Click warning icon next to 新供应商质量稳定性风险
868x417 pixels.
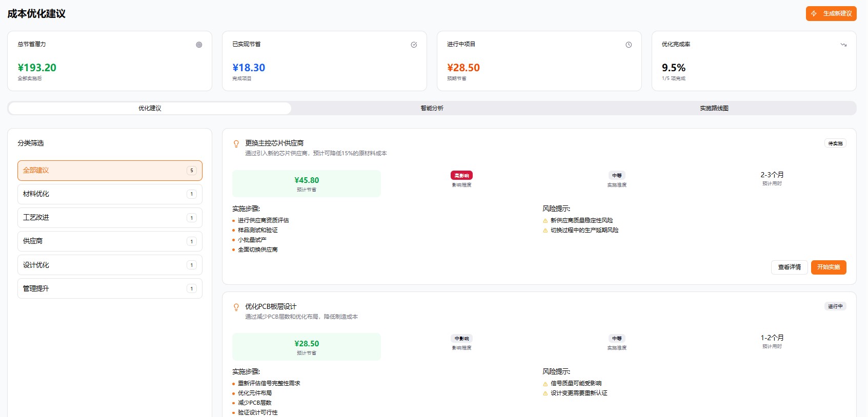[x=545, y=221]
